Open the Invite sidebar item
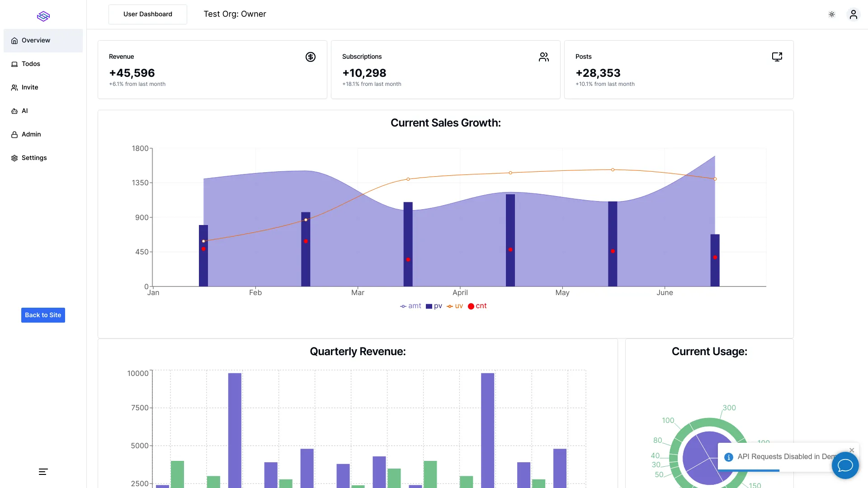 coord(43,88)
